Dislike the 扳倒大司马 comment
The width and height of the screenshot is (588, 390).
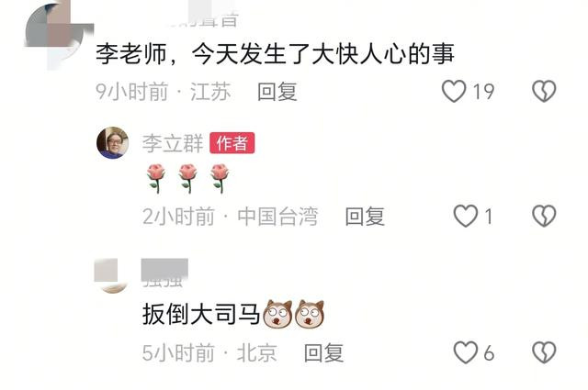tap(544, 352)
